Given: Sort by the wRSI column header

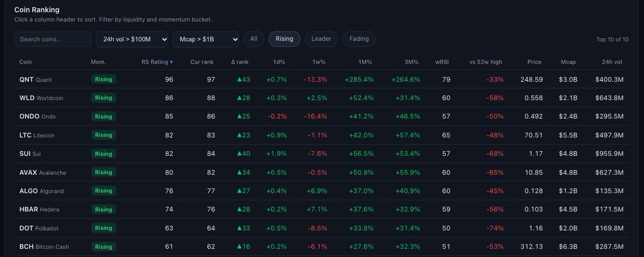Looking at the screenshot, I should [x=443, y=62].
